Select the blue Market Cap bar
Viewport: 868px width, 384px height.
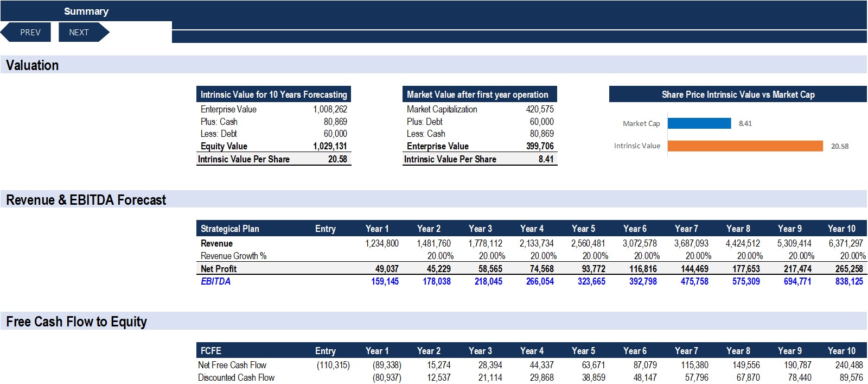click(699, 123)
